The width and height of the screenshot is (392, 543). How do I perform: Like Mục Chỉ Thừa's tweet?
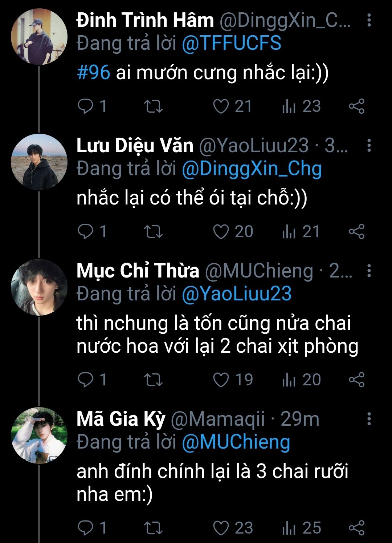tap(221, 380)
